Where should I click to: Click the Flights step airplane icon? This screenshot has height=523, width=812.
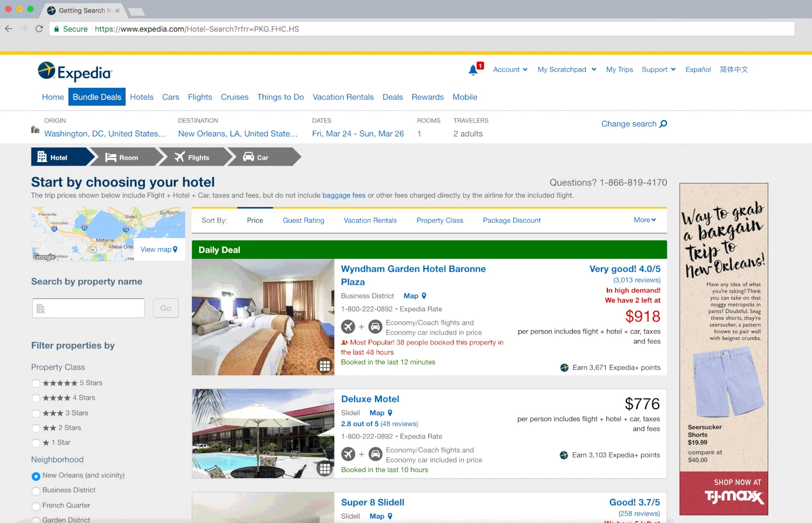pos(180,157)
